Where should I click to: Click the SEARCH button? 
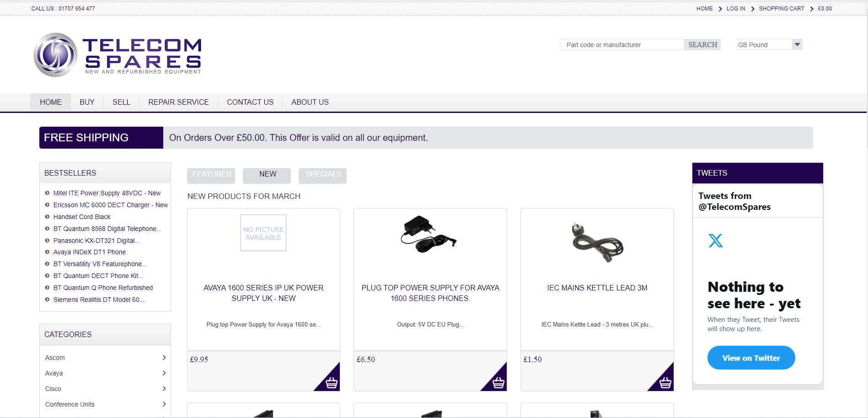(x=702, y=44)
